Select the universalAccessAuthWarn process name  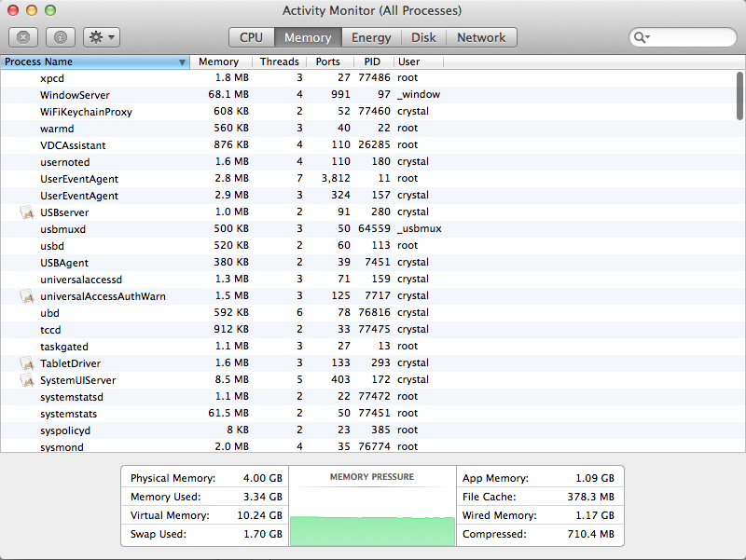tap(103, 296)
